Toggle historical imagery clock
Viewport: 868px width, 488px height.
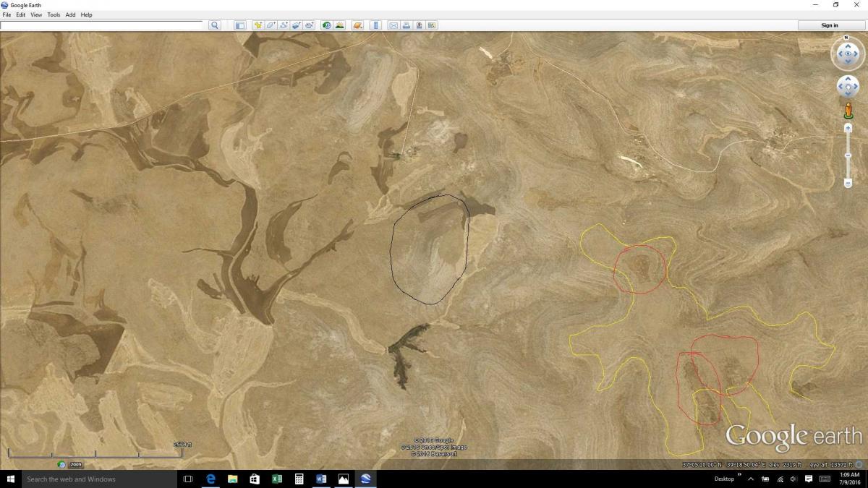pos(327,25)
